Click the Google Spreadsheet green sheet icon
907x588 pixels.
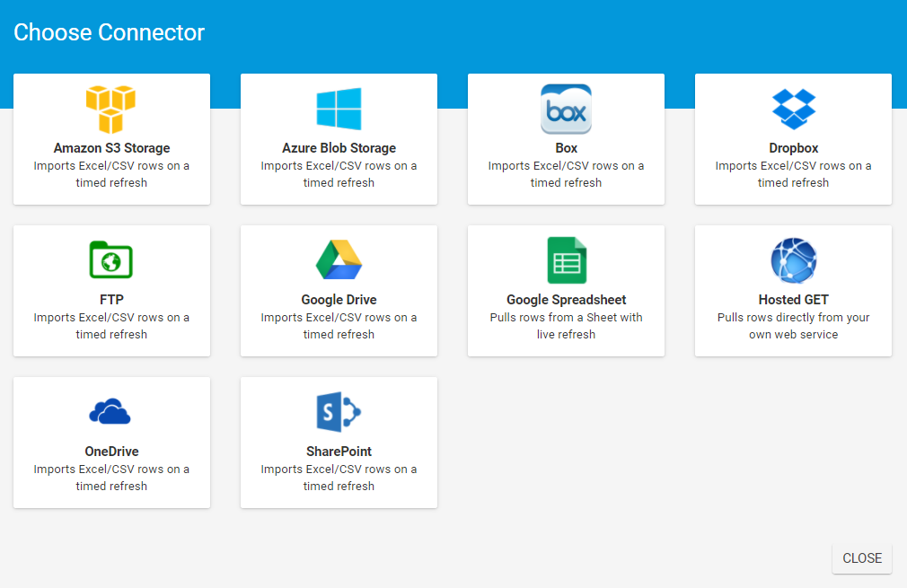click(567, 260)
